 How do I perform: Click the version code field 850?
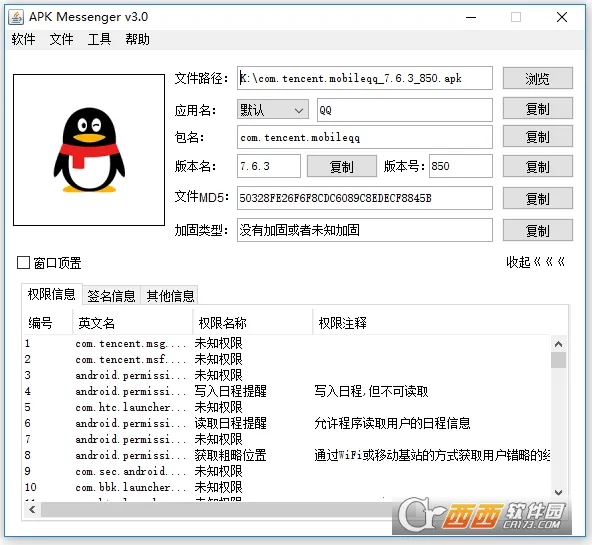click(x=461, y=166)
